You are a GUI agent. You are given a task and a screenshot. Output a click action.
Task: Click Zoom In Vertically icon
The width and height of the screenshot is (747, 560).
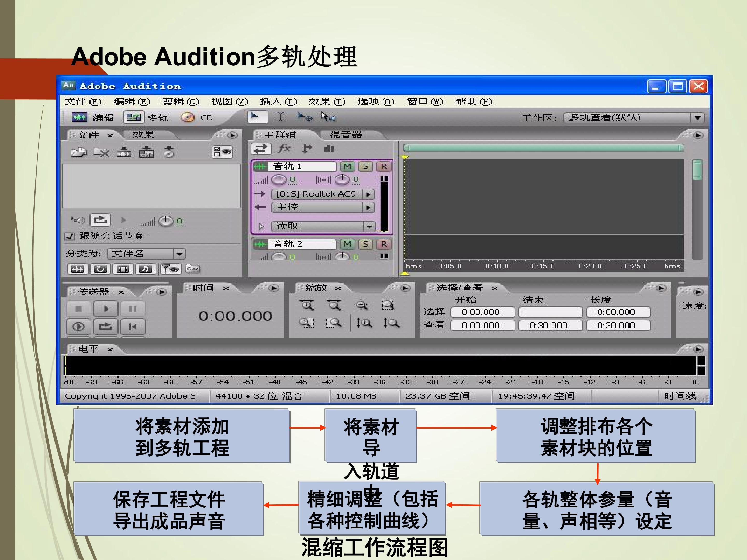coord(364,323)
